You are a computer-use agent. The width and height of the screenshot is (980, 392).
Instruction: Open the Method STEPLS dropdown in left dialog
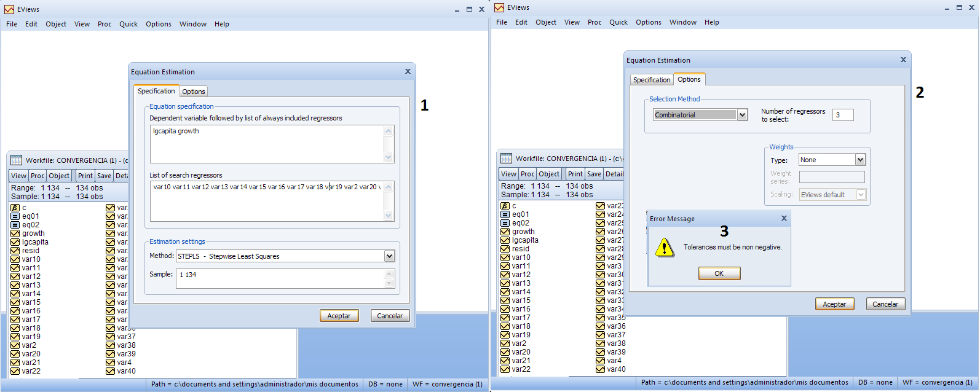389,256
